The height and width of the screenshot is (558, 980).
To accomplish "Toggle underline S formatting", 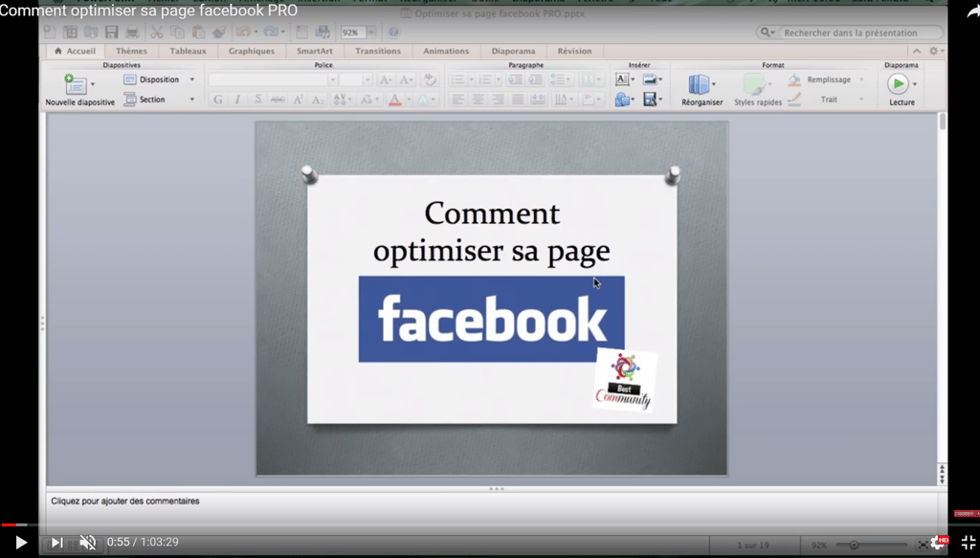I will [x=257, y=100].
